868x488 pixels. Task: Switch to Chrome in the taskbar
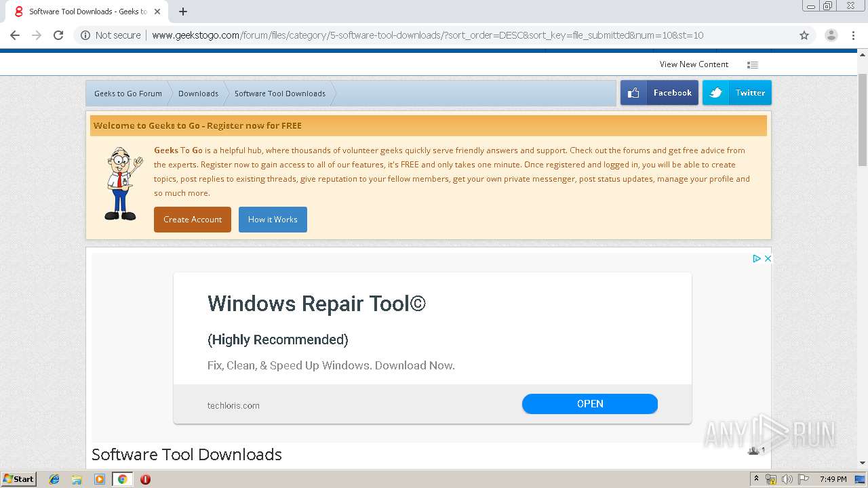pos(122,479)
